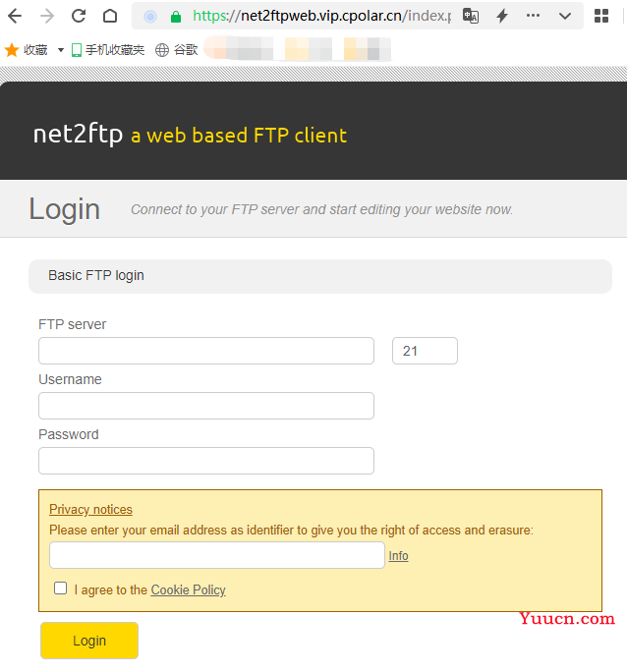The height and width of the screenshot is (672, 627).
Task: Open the page translate icon
Action: [471, 17]
